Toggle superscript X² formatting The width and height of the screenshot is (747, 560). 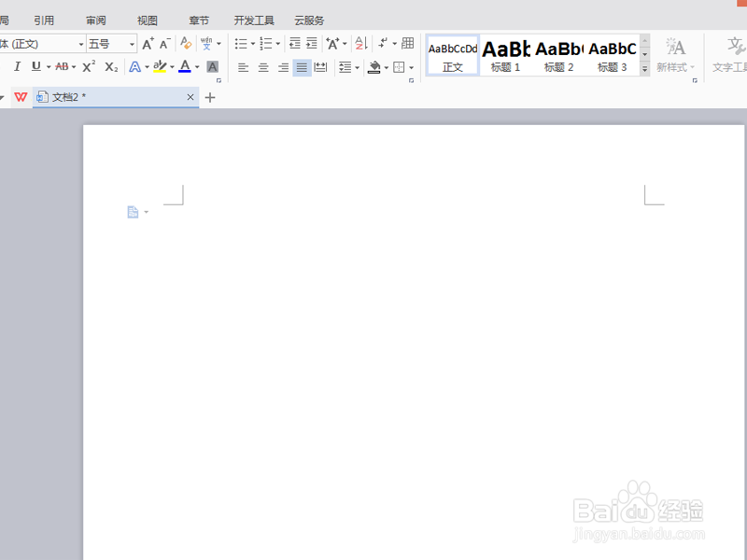[x=89, y=66]
